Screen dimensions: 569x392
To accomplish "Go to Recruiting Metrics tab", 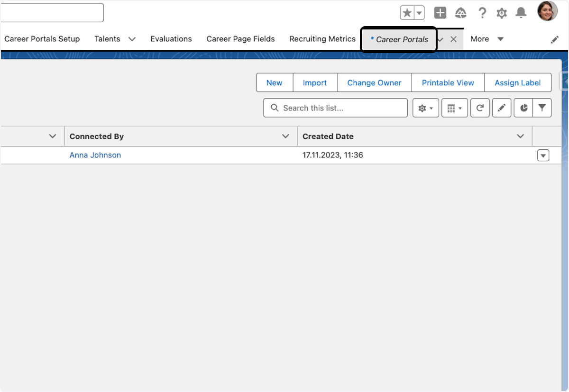I will 322,39.
